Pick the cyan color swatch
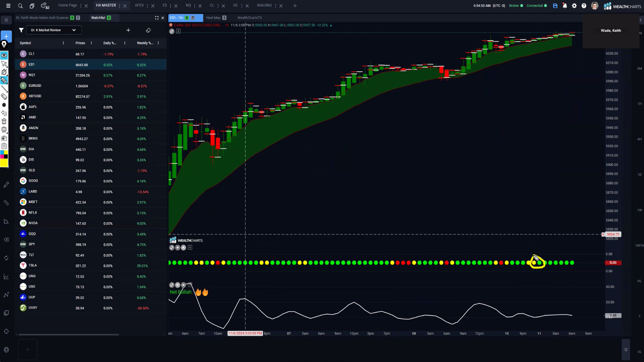Viewport: 644px width, 362px height. 2,153
